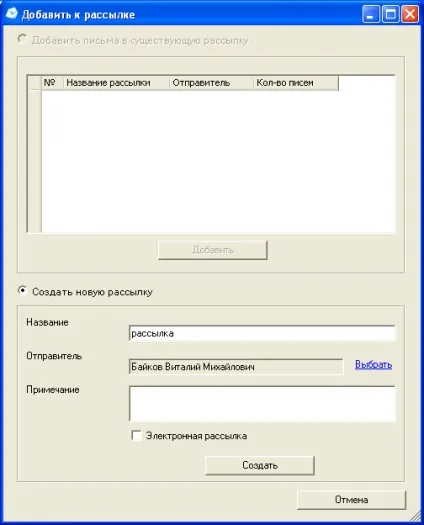Image resolution: width=424 pixels, height=525 pixels.
Task: Click into the 'Примечание' text area
Action: tap(262, 403)
